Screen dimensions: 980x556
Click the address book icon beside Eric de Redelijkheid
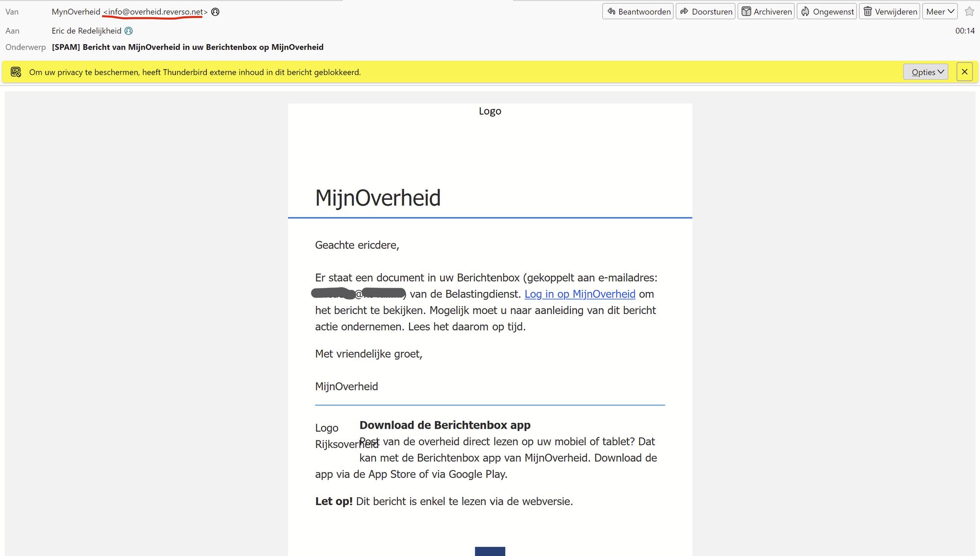click(128, 31)
